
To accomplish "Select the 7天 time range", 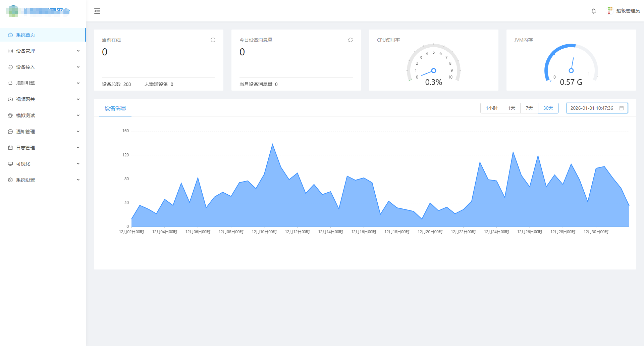I will 529,108.
